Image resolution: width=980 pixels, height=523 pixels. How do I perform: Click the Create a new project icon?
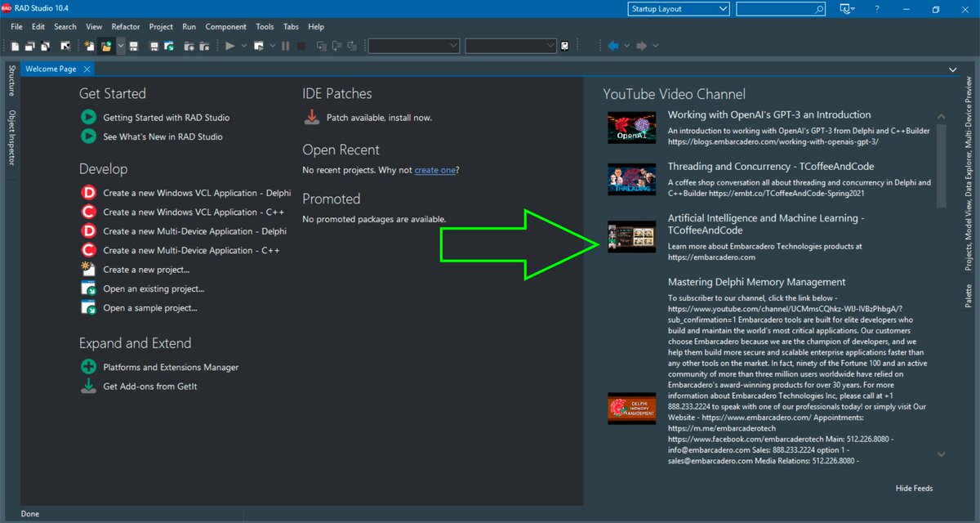pyautogui.click(x=88, y=269)
